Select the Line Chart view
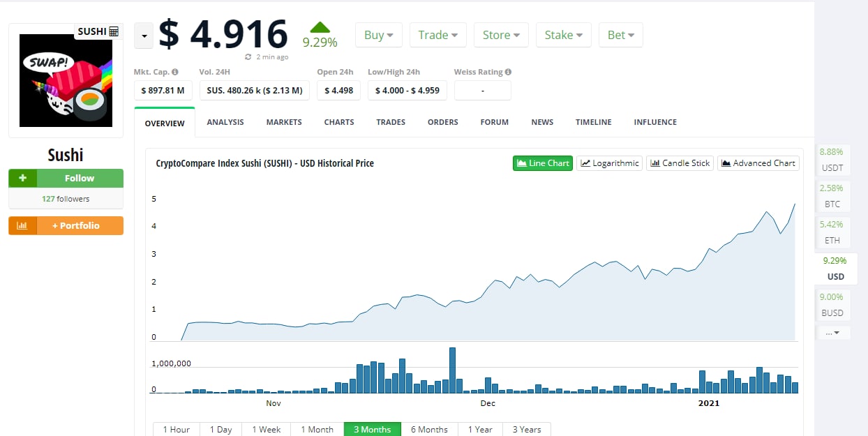Screen dimensions: 868x436 tap(543, 163)
